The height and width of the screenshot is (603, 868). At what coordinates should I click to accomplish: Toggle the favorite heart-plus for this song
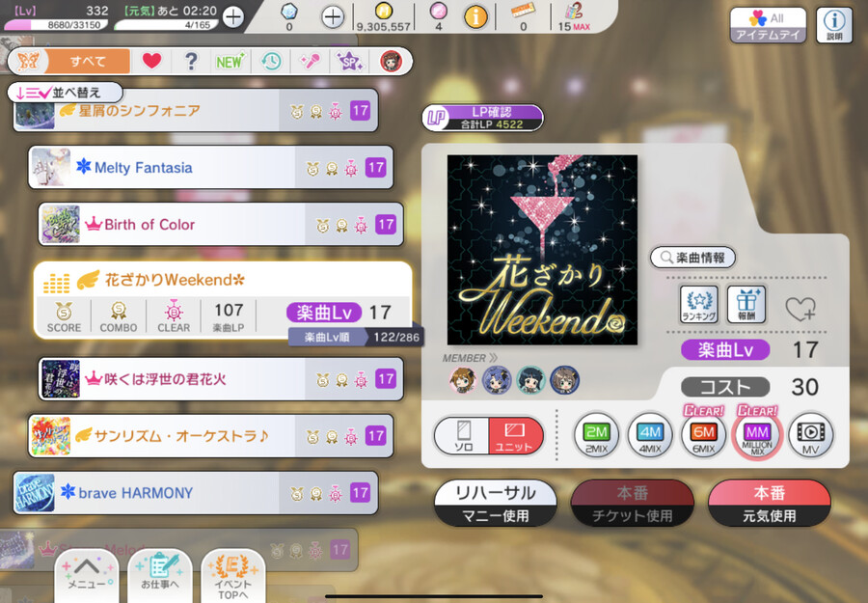[x=800, y=309]
